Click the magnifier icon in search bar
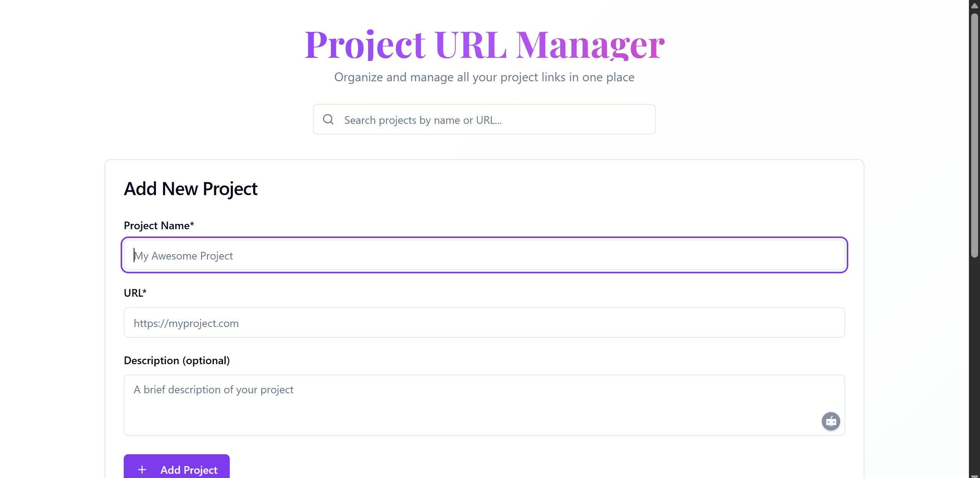The height and width of the screenshot is (478, 980). (x=328, y=119)
